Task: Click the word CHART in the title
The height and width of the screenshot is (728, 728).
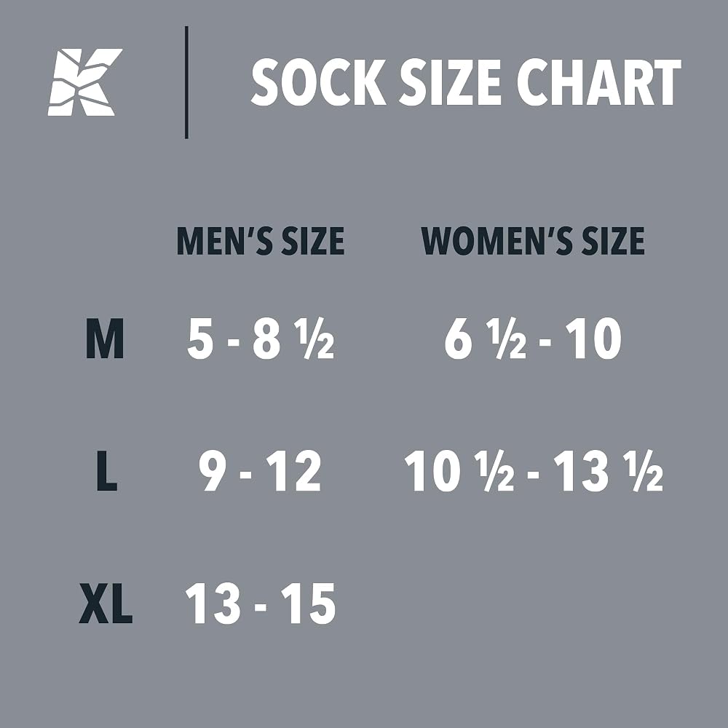Action: tap(599, 82)
